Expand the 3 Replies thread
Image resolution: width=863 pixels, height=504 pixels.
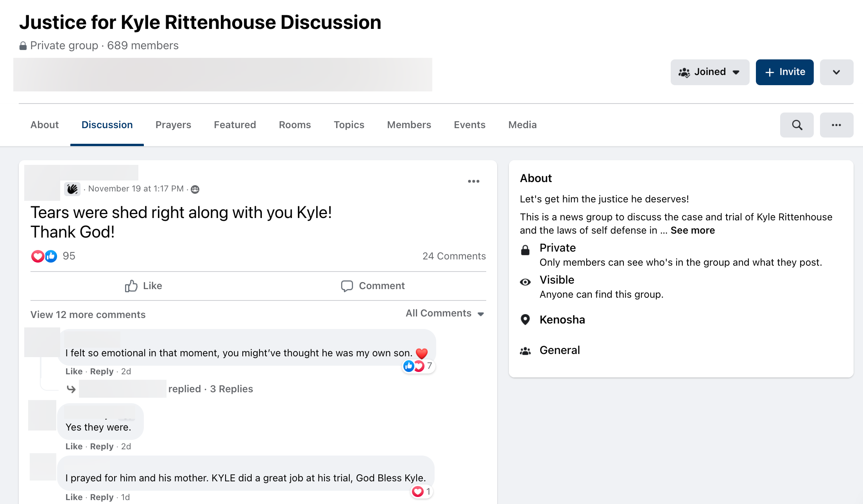click(231, 389)
